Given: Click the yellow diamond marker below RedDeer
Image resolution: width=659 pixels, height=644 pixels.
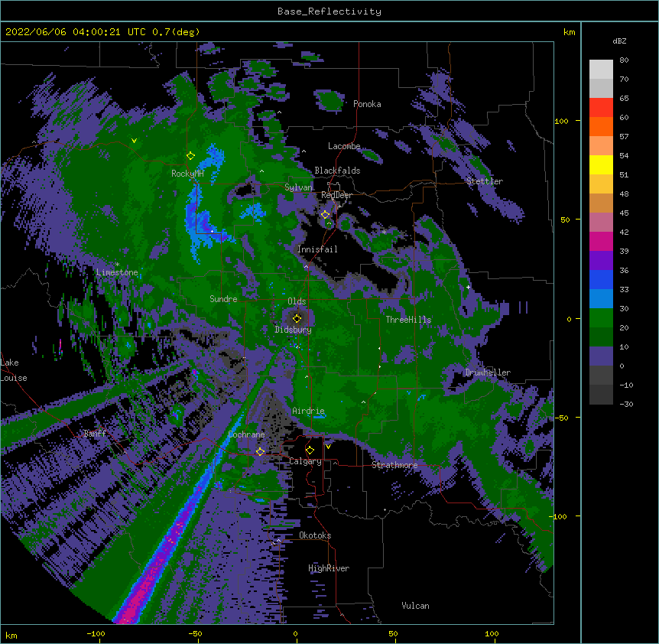Looking at the screenshot, I should (x=325, y=215).
